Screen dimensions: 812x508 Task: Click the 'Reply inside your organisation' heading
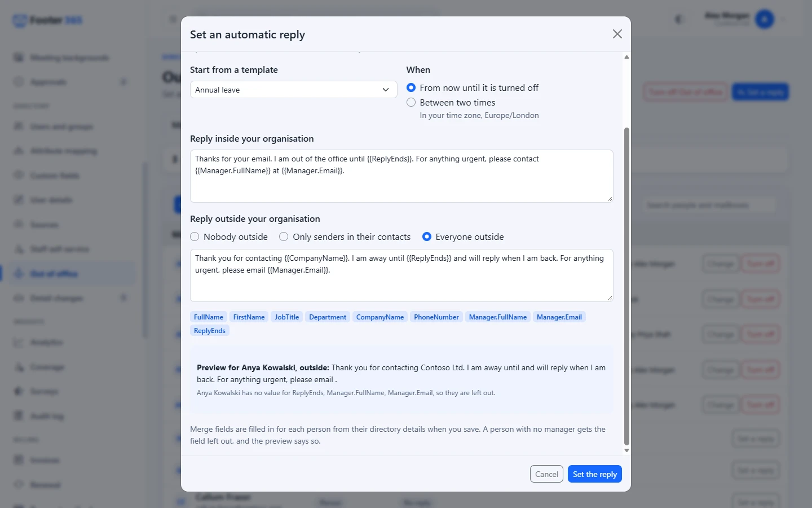coord(252,139)
